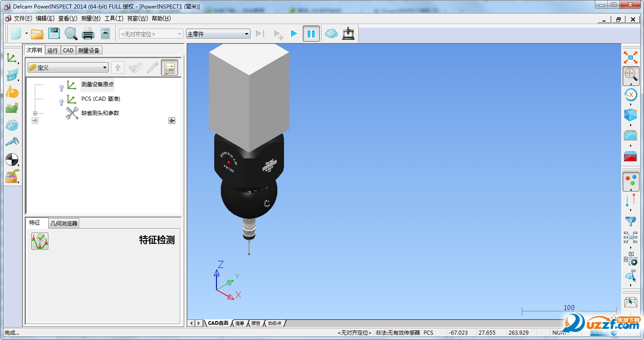Open the 帮助(H) menu
Image resolution: width=644 pixels, height=340 pixels.
pos(161,18)
